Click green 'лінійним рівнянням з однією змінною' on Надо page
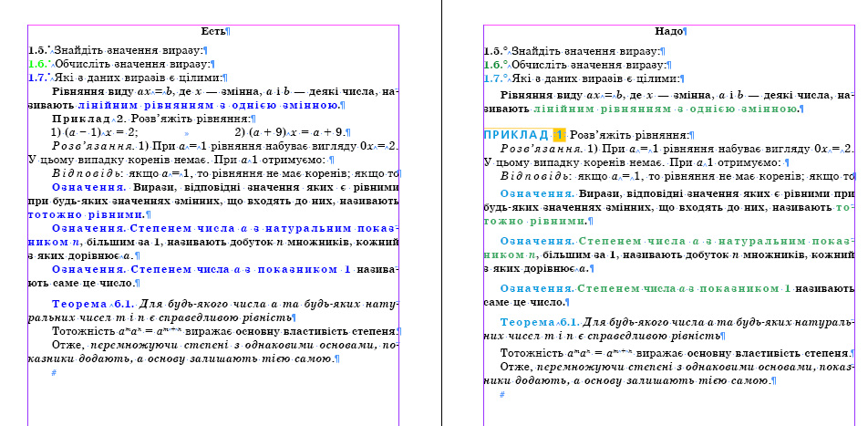This screenshot has height=426, width=868. coord(666,109)
